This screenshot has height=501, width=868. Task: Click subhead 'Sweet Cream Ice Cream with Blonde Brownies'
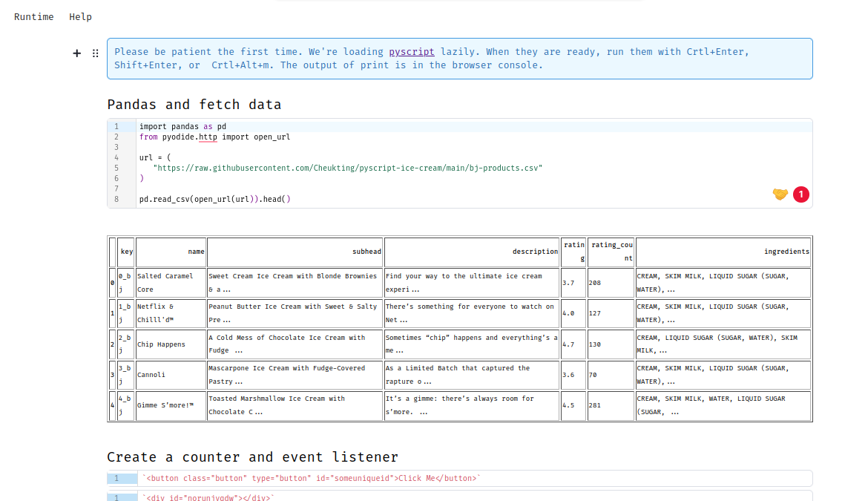pyautogui.click(x=295, y=283)
